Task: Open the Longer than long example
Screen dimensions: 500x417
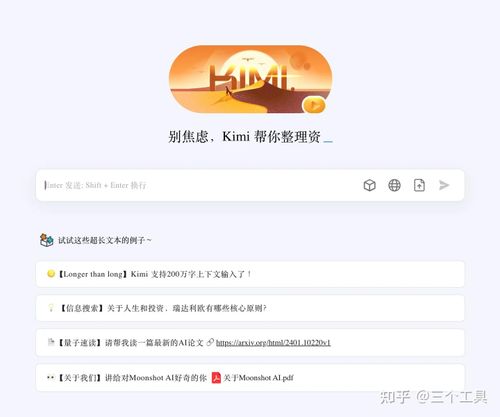Action: pos(250,274)
